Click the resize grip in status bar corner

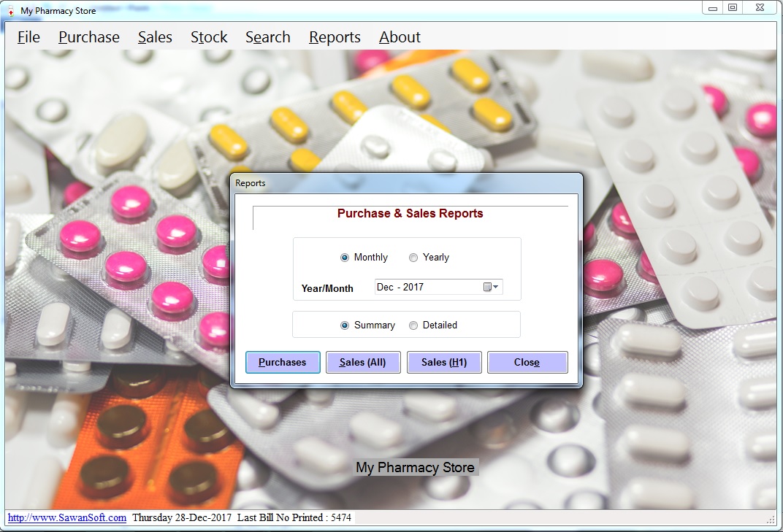pos(771,519)
